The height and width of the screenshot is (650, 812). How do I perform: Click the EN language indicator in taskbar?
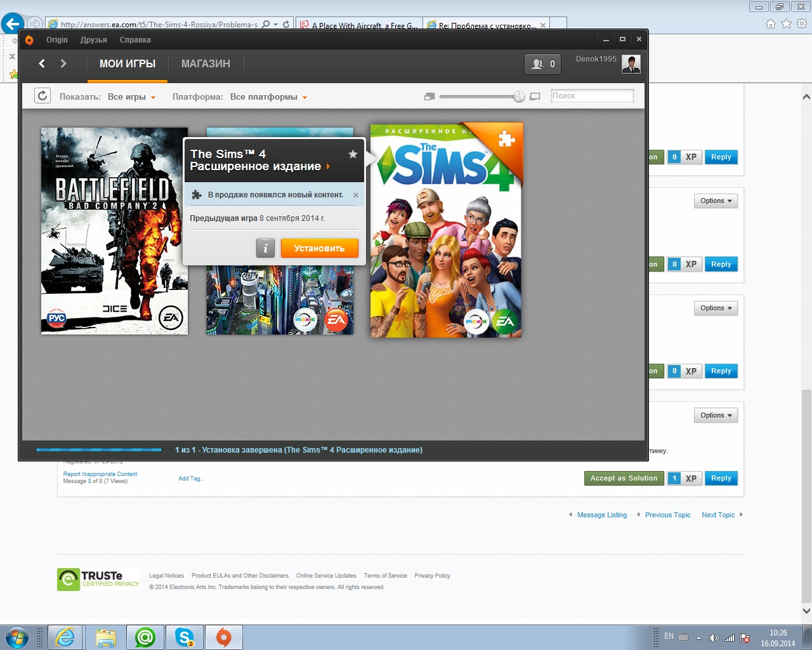click(x=669, y=636)
